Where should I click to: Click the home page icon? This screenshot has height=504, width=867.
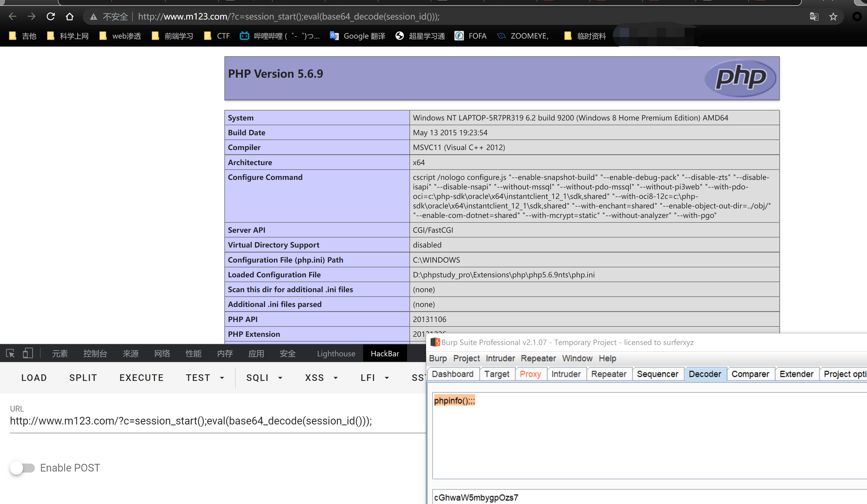(70, 16)
